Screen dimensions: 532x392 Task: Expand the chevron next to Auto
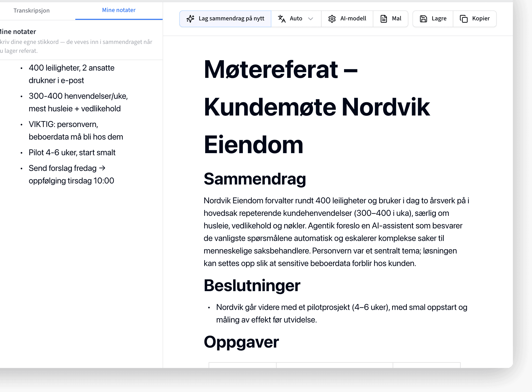point(311,19)
